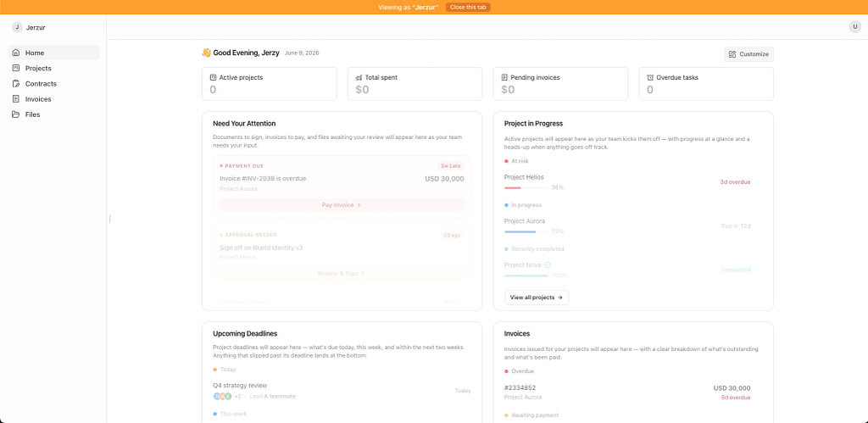Click the 5d overdue label
Screen dimensions: 868x423
pos(736,398)
